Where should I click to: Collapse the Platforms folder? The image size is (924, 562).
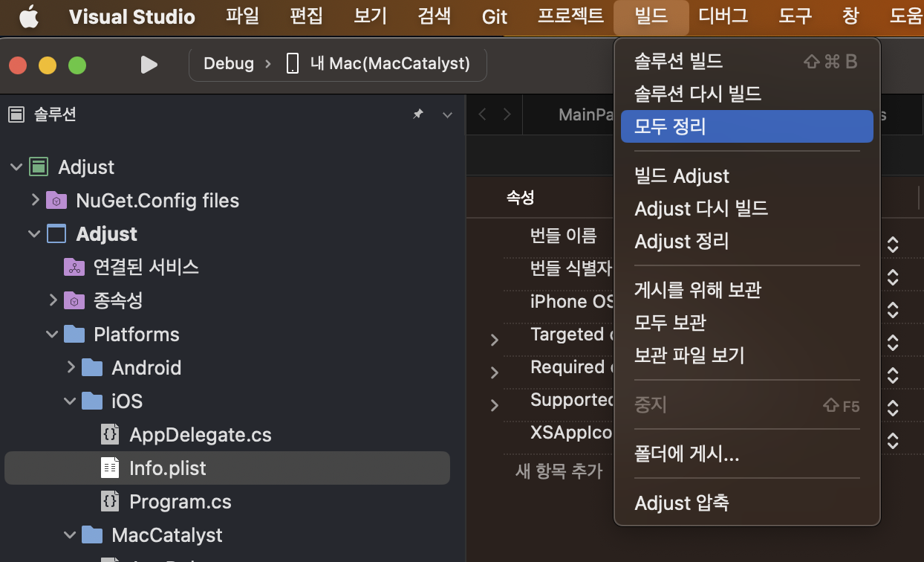click(52, 334)
